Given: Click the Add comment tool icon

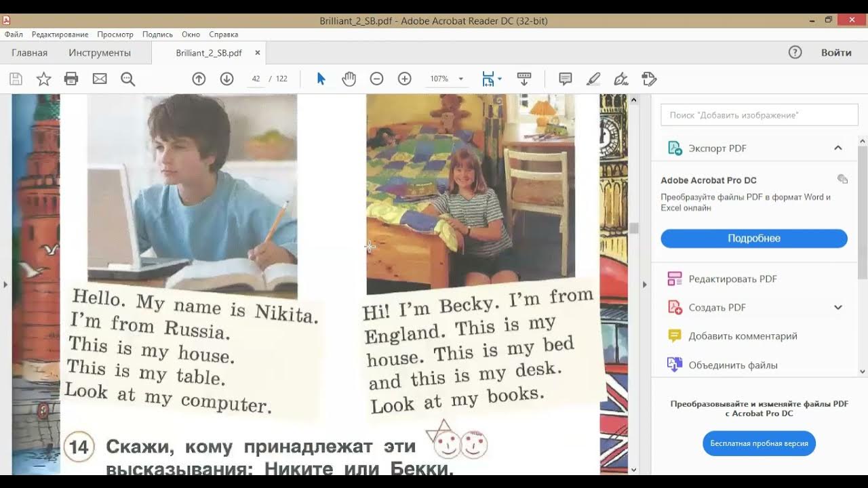Looking at the screenshot, I should [x=675, y=335].
